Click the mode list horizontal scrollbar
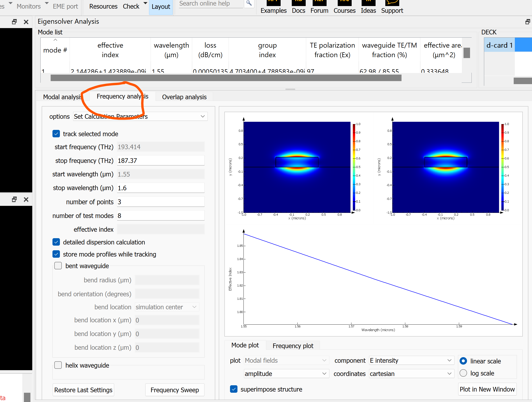The image size is (532, 402). point(226,78)
